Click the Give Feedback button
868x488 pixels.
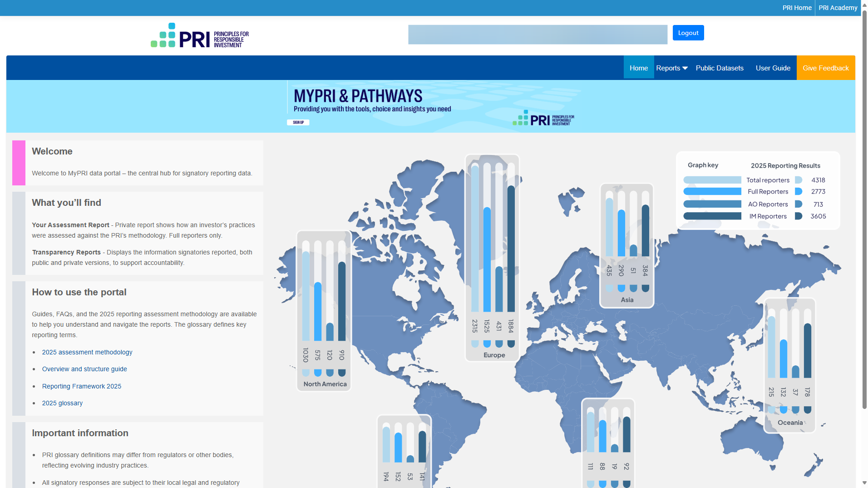(x=826, y=68)
